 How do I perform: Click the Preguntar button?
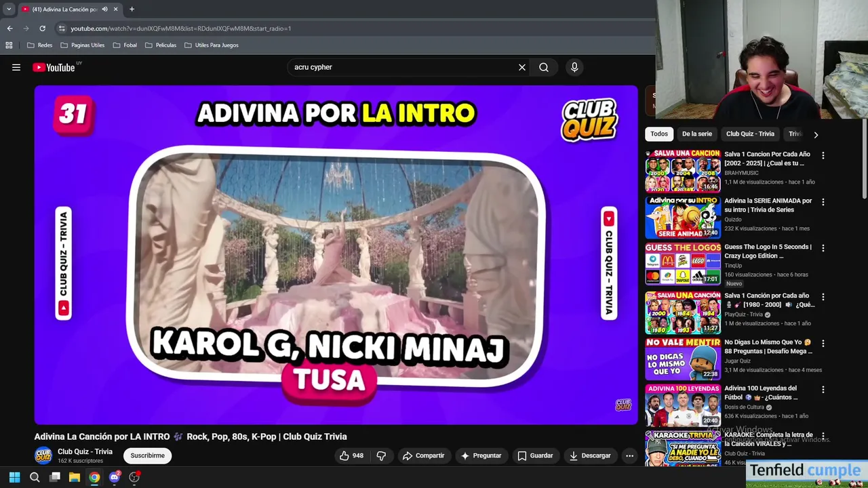tap(481, 455)
